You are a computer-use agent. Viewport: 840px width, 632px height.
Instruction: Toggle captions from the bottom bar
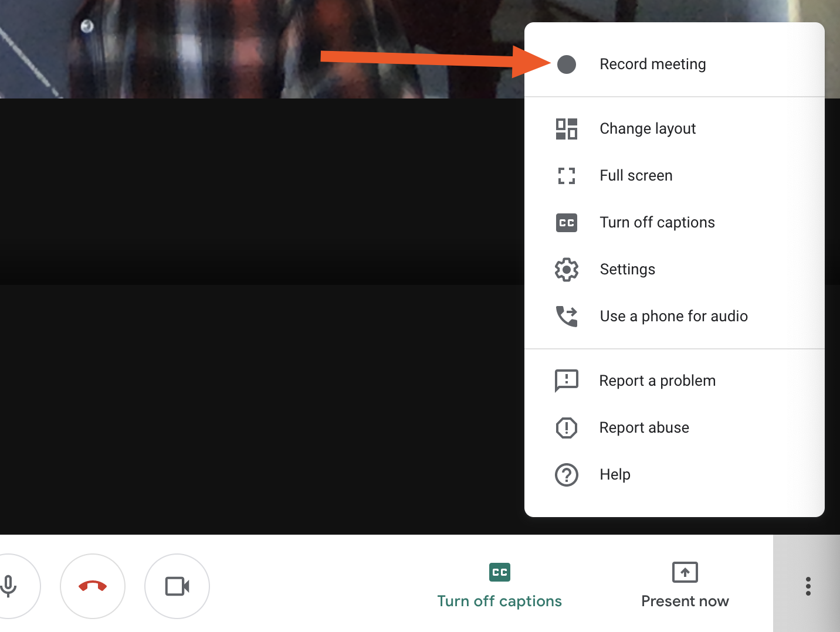tap(500, 585)
